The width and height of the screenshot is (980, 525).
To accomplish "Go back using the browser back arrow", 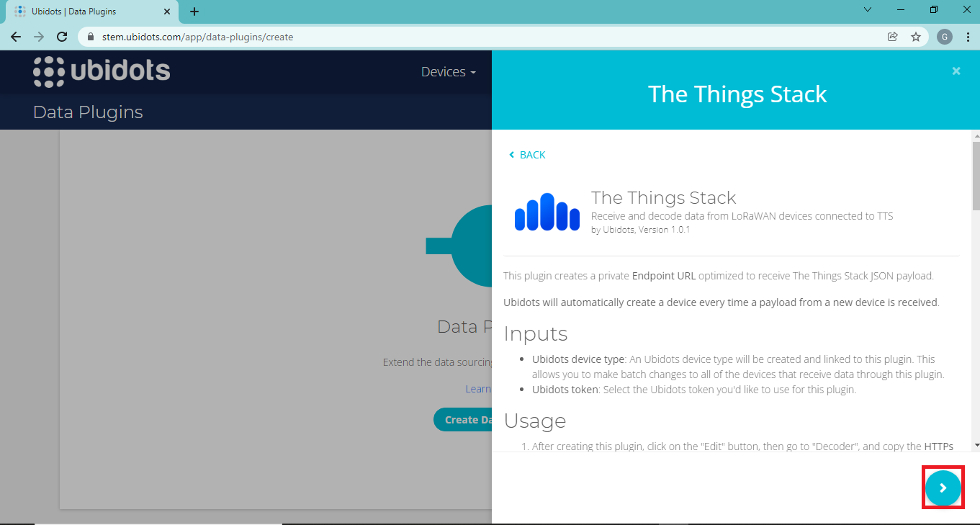I will click(x=16, y=37).
